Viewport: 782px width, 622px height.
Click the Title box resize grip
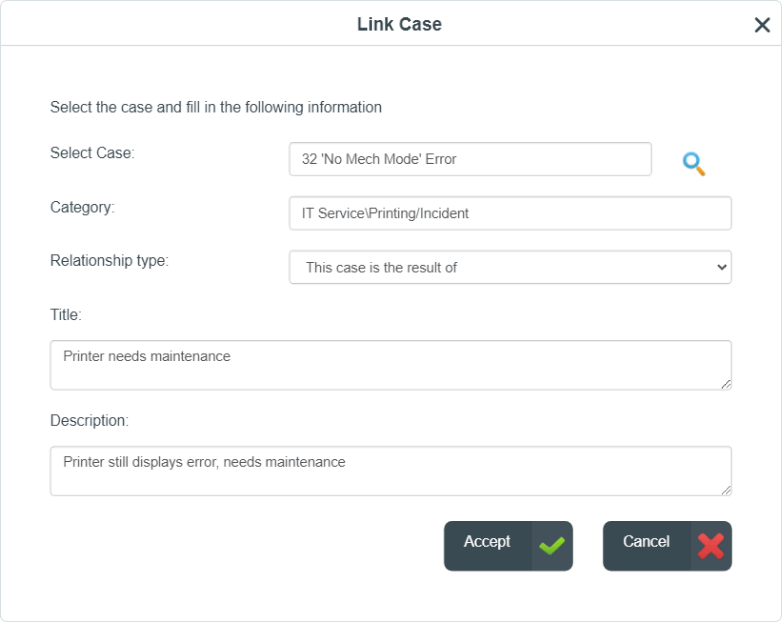(x=726, y=384)
